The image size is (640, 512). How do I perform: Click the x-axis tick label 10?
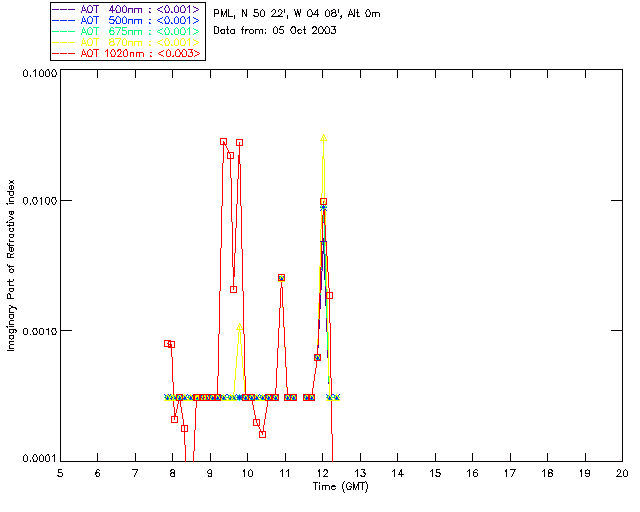pos(247,473)
